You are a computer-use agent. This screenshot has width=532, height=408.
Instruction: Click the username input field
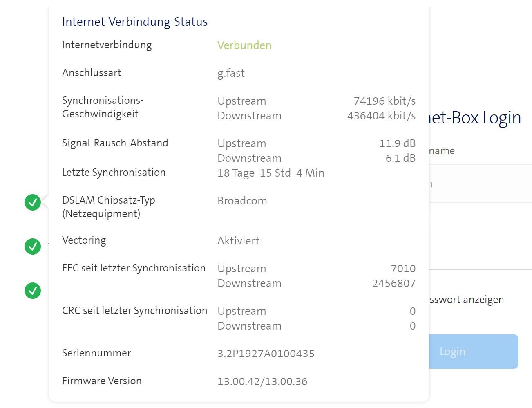tap(478, 184)
